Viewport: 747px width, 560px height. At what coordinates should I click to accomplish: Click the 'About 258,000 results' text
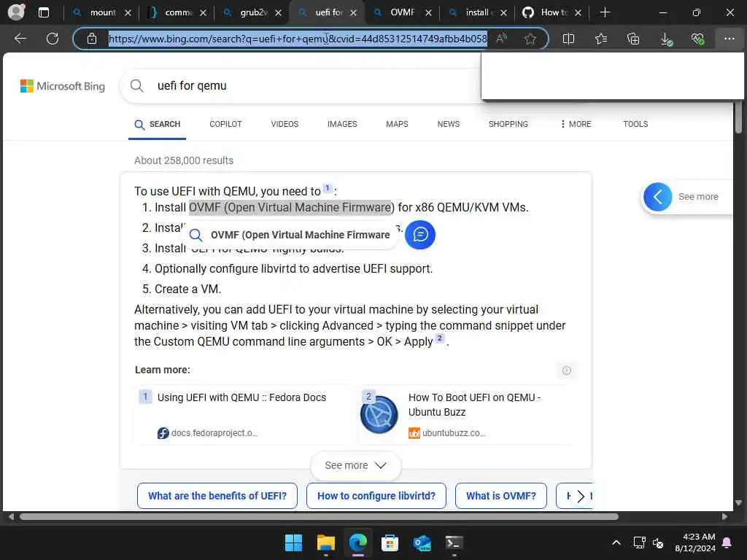tap(184, 160)
